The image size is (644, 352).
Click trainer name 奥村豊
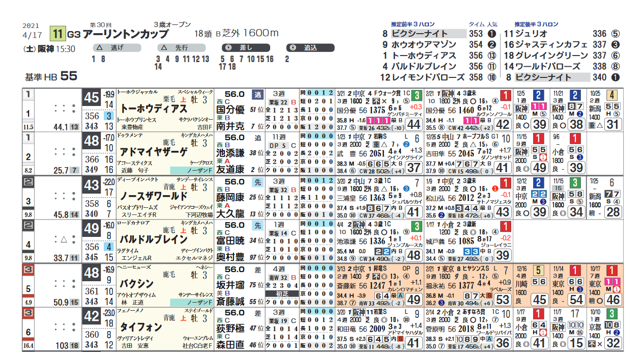pyautogui.click(x=230, y=258)
